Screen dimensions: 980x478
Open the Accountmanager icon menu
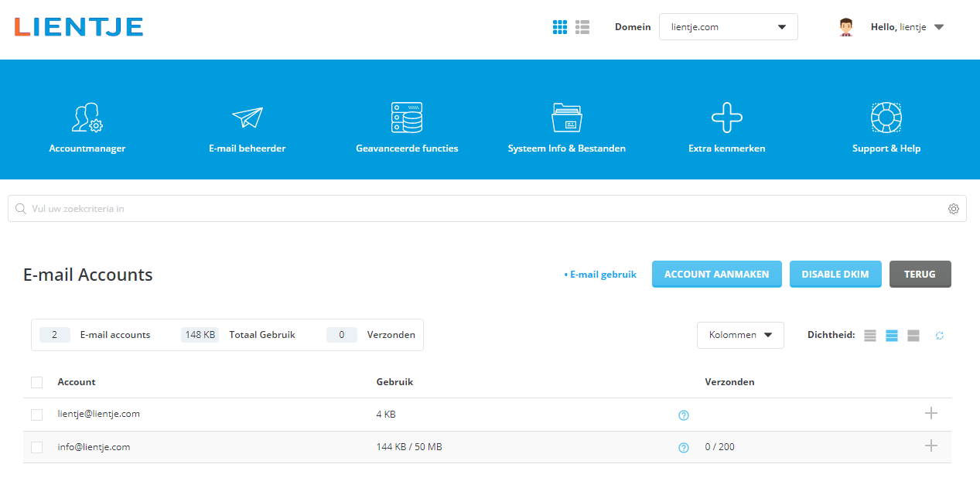point(87,118)
